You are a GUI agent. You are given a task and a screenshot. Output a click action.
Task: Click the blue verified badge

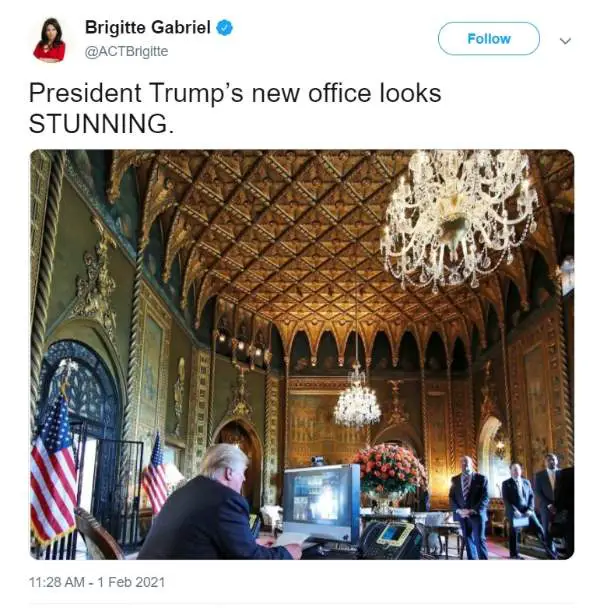(x=224, y=28)
